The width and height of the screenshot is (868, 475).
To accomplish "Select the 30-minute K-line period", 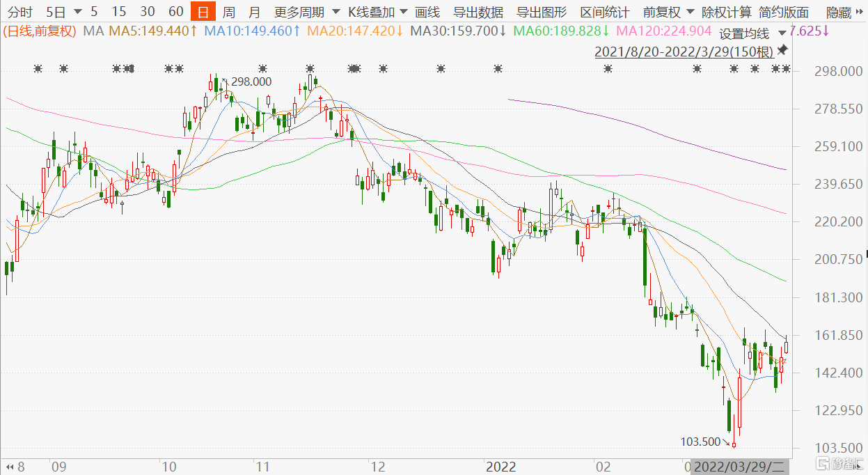I will pyautogui.click(x=148, y=12).
